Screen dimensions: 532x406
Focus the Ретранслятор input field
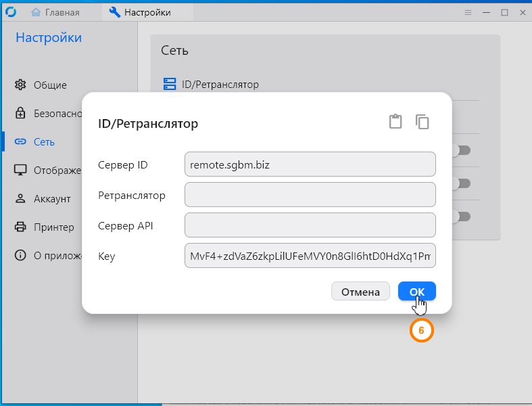pyautogui.click(x=310, y=195)
